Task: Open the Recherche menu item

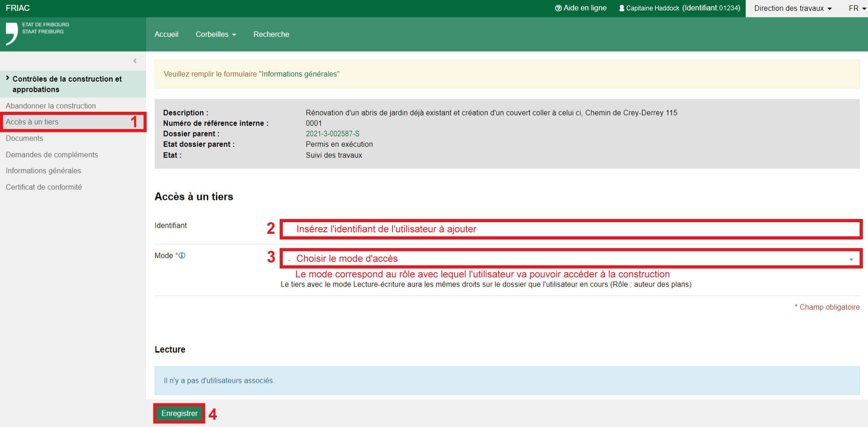Action: (x=271, y=34)
